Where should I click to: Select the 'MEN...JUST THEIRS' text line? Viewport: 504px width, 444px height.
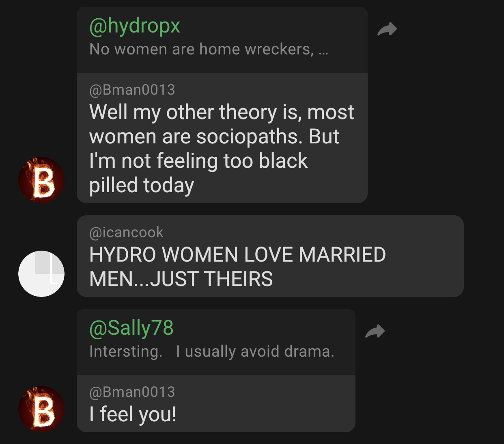[x=181, y=279]
